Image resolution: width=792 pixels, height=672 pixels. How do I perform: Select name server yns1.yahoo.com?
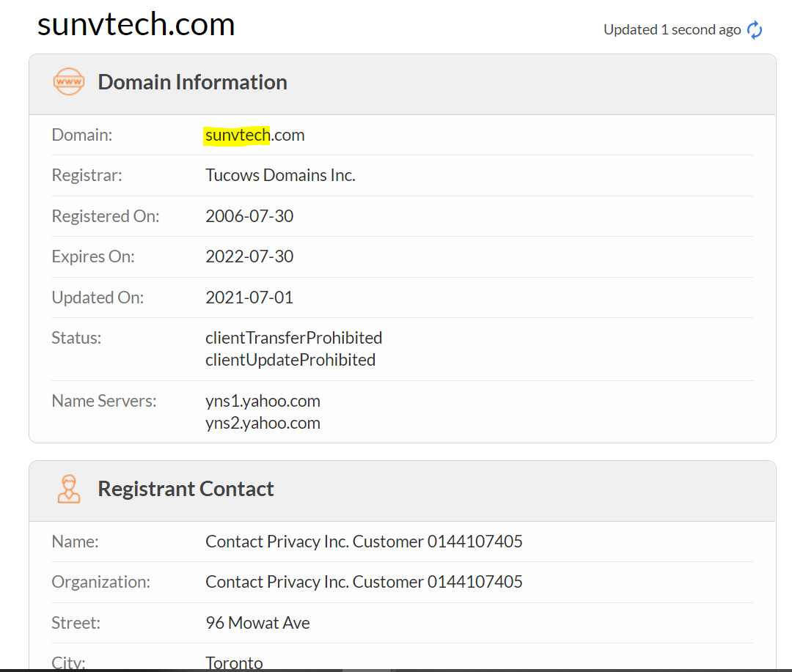263,401
